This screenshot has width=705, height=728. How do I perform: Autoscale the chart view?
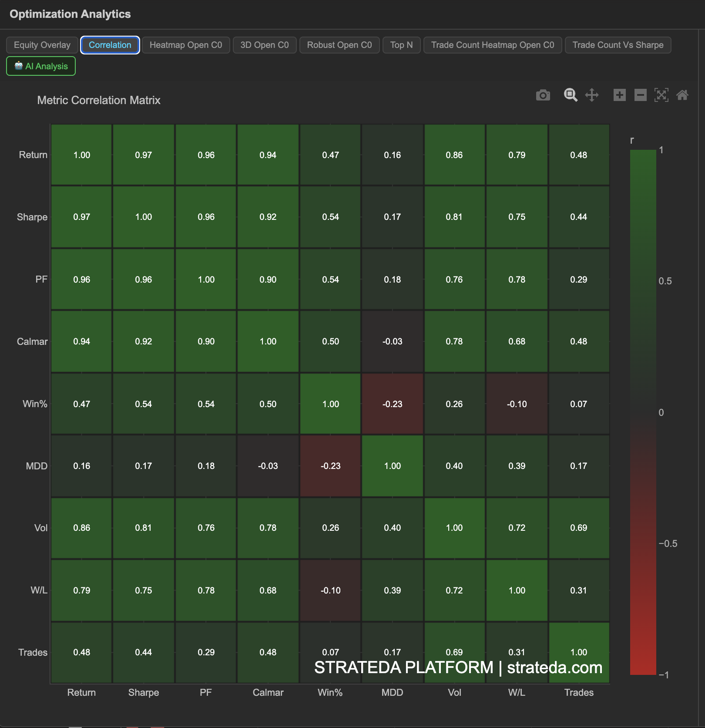(661, 95)
